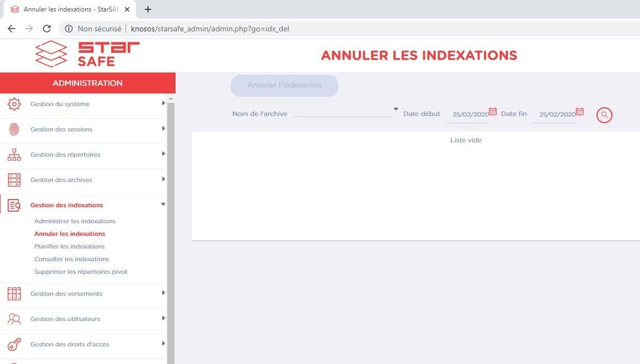Click the hierarchy icon for Gestion des répertoires
This screenshot has height=364, width=640.
(14, 155)
